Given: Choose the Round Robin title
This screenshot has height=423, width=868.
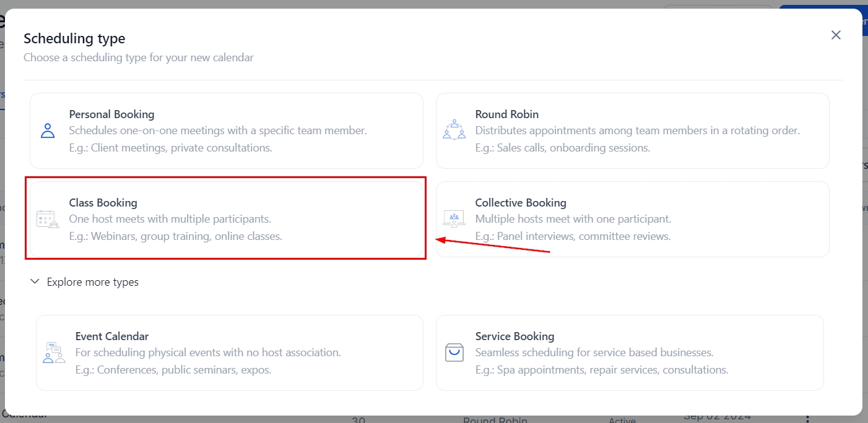Looking at the screenshot, I should [506, 114].
